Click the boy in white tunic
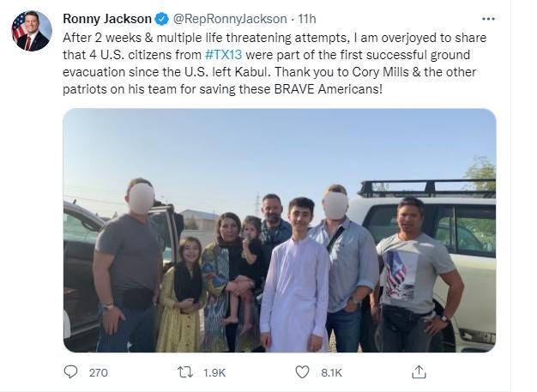The height and width of the screenshot is (392, 537). point(296,274)
